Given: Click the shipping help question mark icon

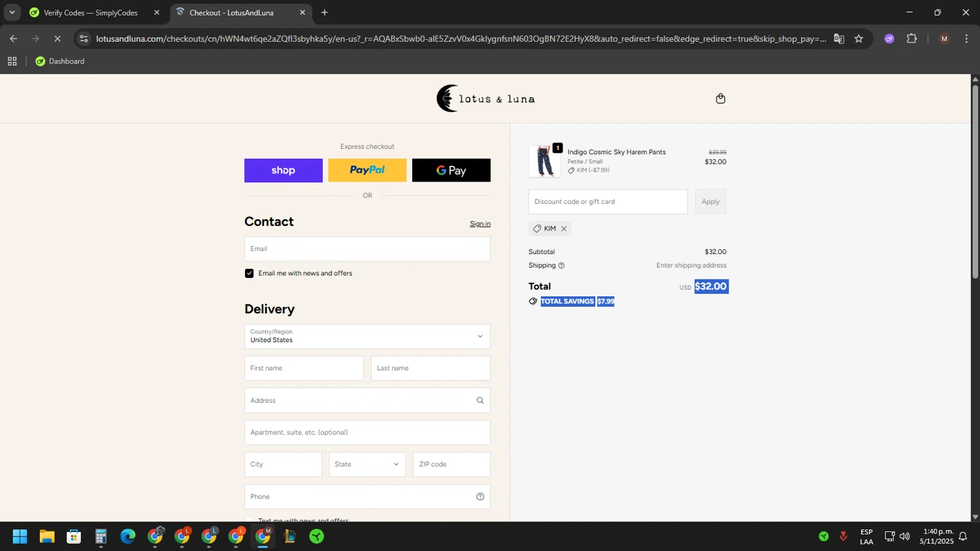Looking at the screenshot, I should 561,266.
